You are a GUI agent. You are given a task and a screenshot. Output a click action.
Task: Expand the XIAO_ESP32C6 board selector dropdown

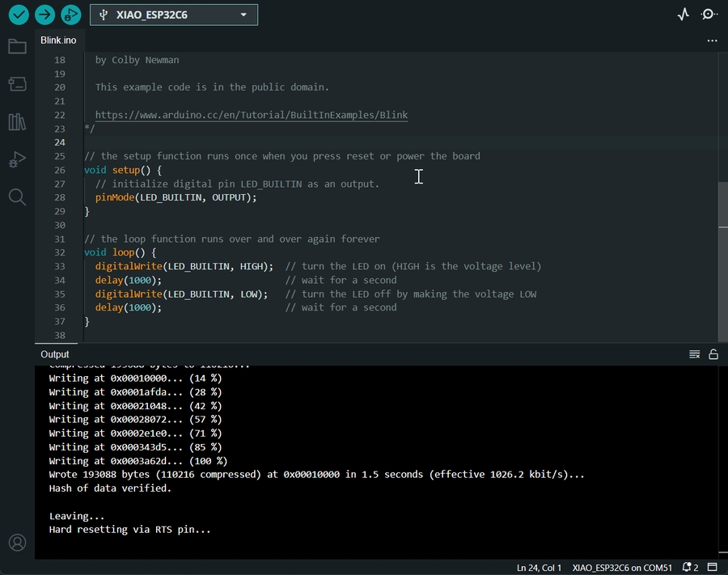click(x=244, y=15)
